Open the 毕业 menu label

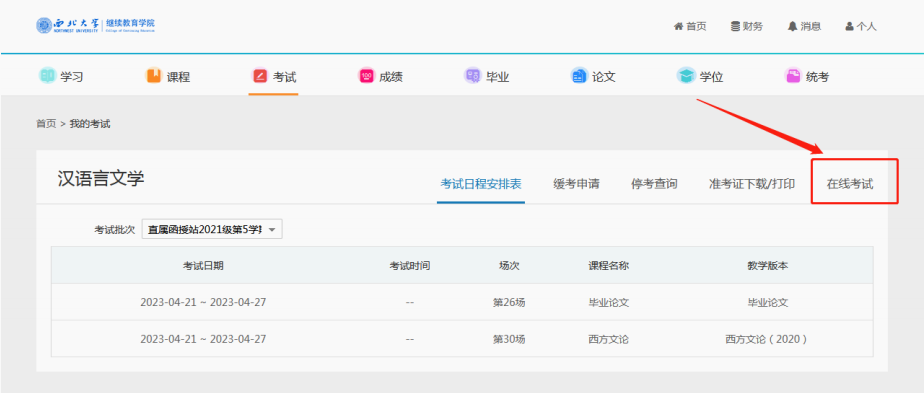[497, 77]
